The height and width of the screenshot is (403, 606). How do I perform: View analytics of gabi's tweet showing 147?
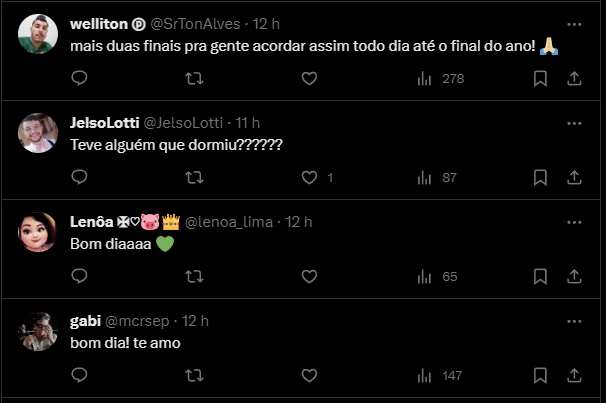[438, 375]
